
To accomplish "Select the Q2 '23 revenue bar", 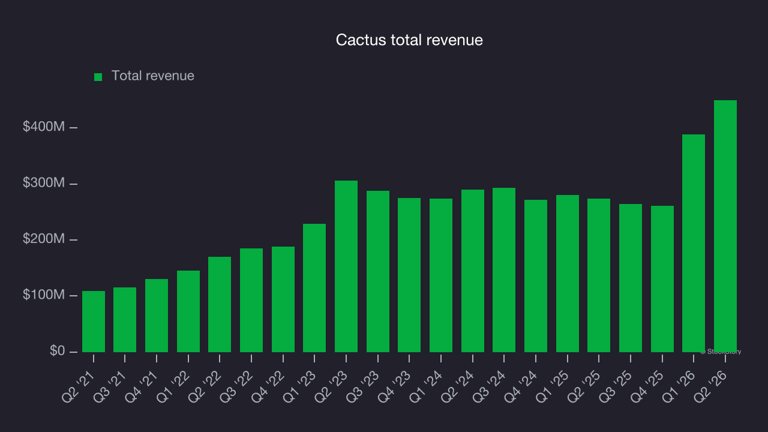I will click(x=346, y=266).
